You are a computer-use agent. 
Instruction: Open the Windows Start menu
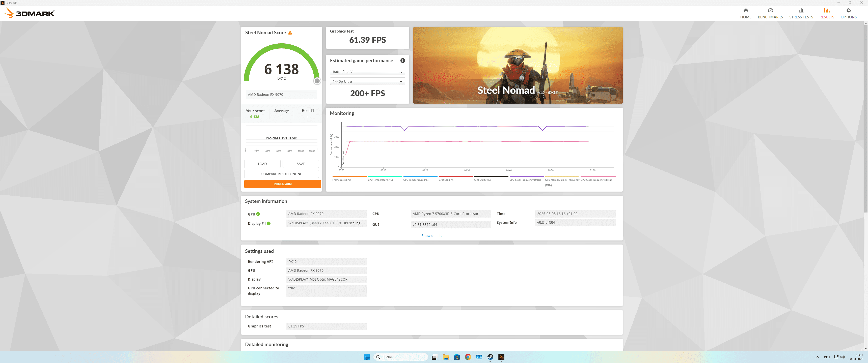pos(367,357)
